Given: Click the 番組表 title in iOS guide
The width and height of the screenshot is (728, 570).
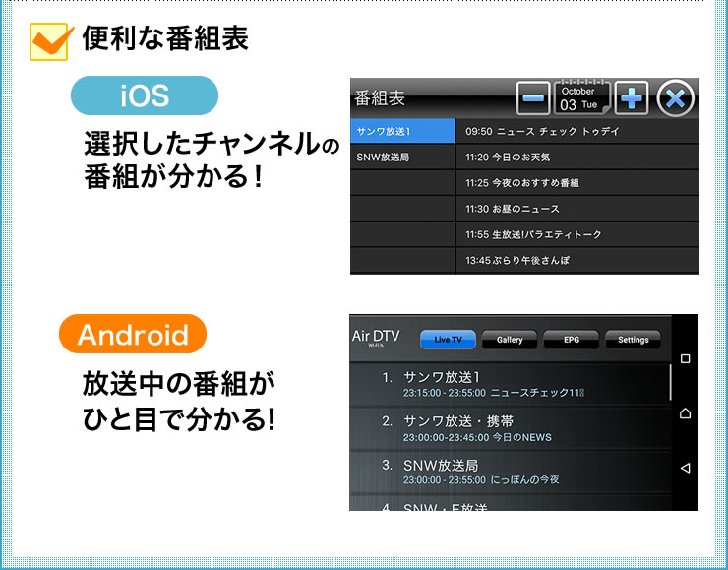Looking at the screenshot, I should 380,98.
